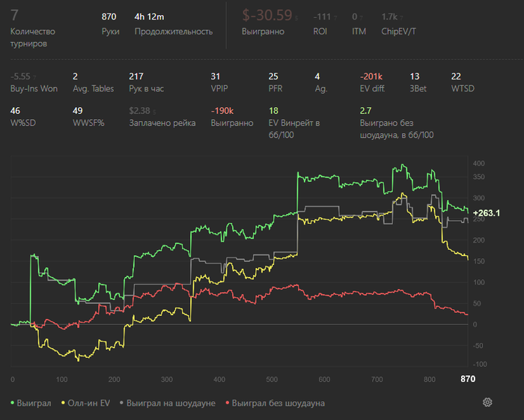Click the x-axis tick labeled 200

tap(115, 380)
